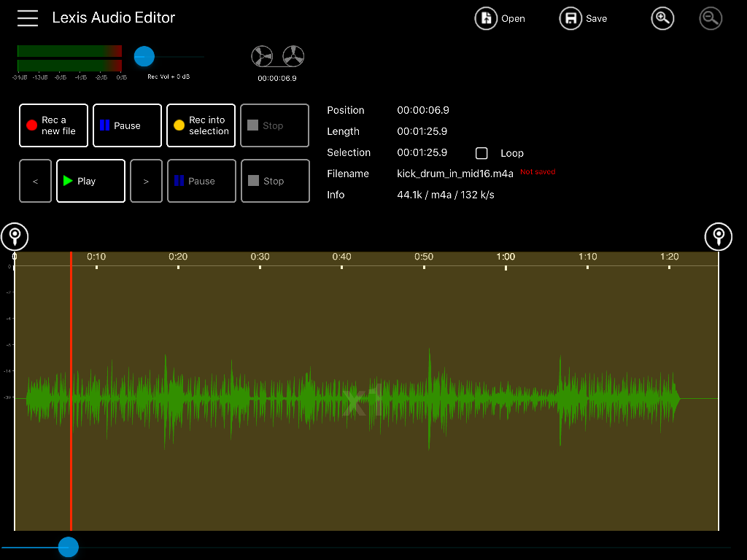Image resolution: width=747 pixels, height=560 pixels.
Task: Click Rec into selection
Action: coord(201,125)
